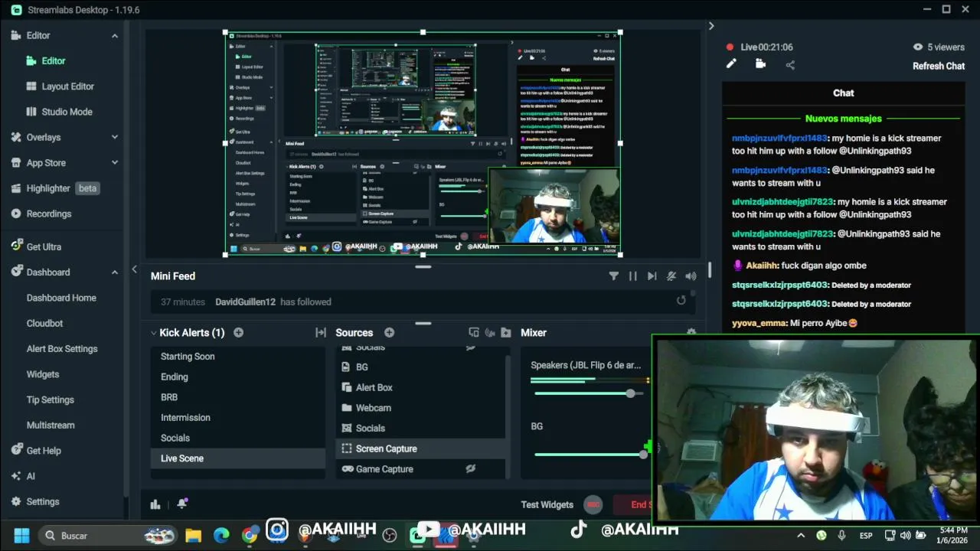Add a new scene with plus icon
Viewport: 980px width, 551px height.
point(238,332)
